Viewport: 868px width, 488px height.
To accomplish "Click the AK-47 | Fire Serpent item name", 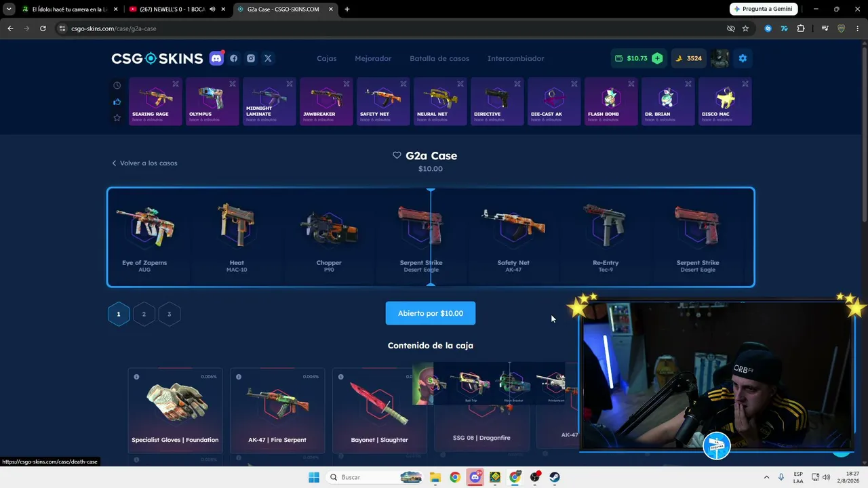I will pyautogui.click(x=277, y=440).
